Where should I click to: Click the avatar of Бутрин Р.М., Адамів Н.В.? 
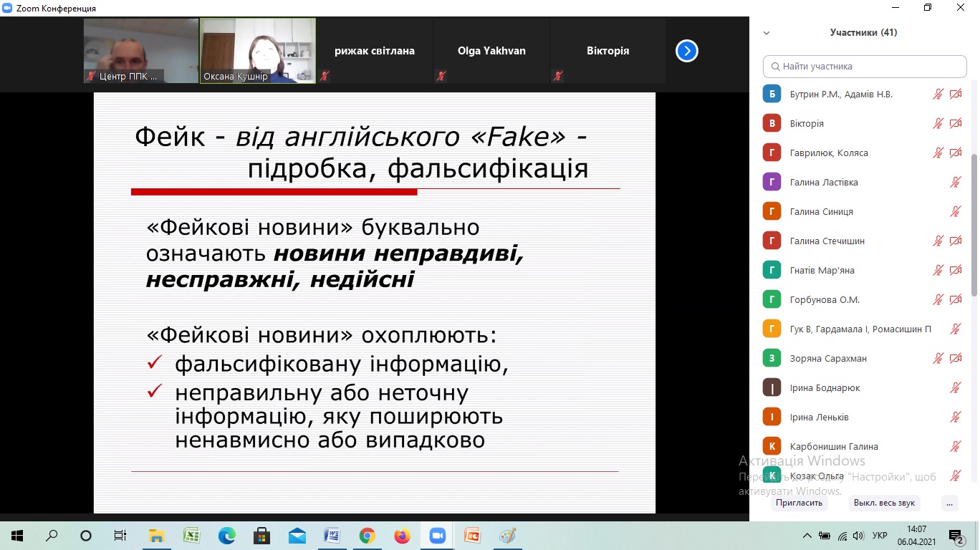tap(772, 94)
